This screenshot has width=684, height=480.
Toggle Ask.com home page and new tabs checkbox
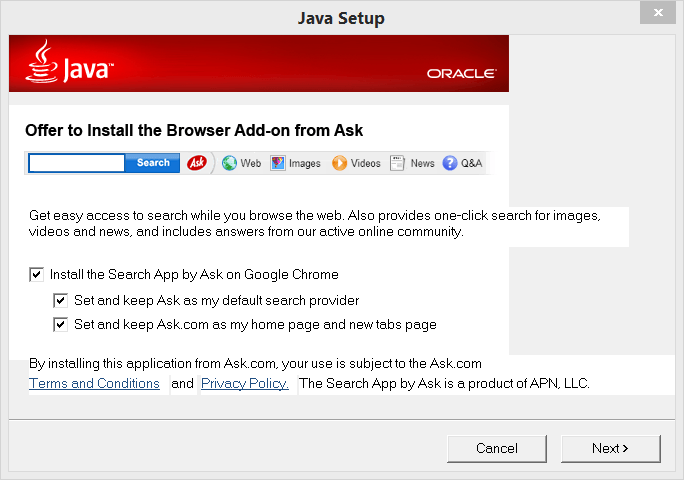click(61, 324)
